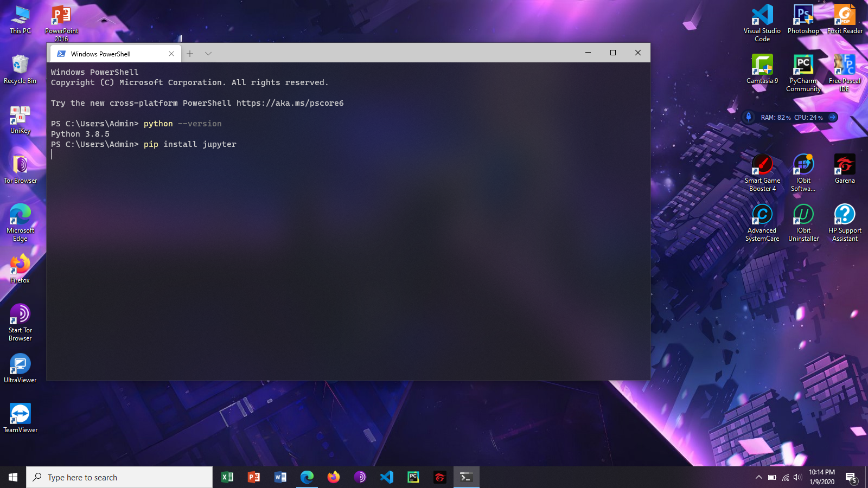Image resolution: width=868 pixels, height=488 pixels.
Task: Open the new tab dropdown chevron
Action: coord(208,54)
